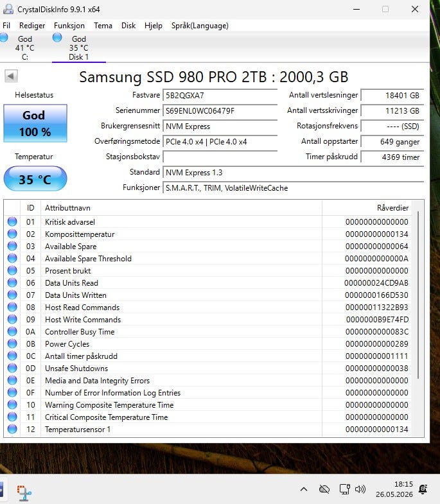
Task: Click the status icon for Power Cycles
Action: point(12,343)
